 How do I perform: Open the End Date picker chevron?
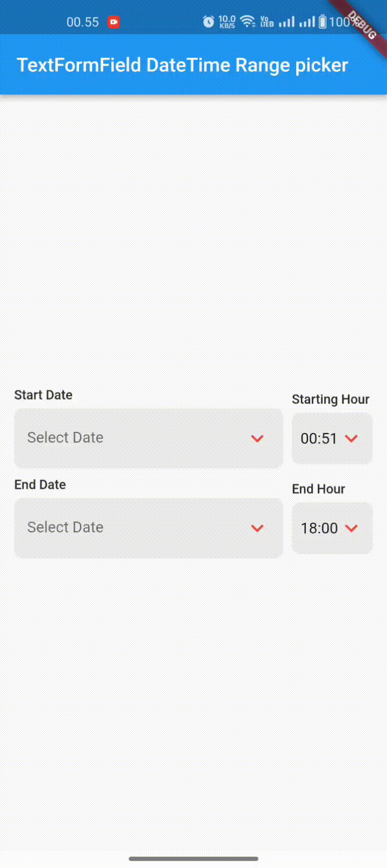point(257,528)
